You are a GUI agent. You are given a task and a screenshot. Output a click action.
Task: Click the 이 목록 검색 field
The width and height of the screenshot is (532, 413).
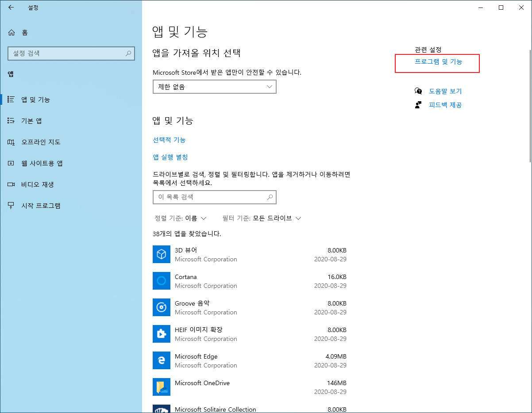(x=215, y=197)
